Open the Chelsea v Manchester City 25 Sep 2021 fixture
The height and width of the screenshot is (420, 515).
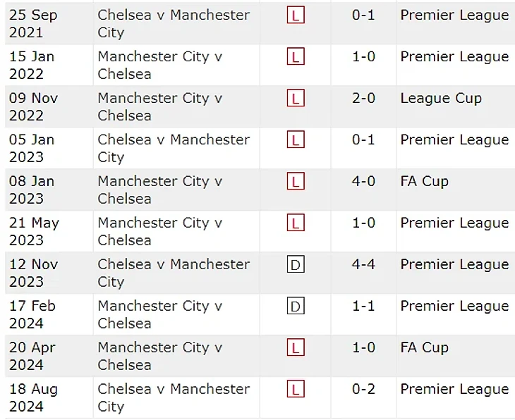(174, 23)
